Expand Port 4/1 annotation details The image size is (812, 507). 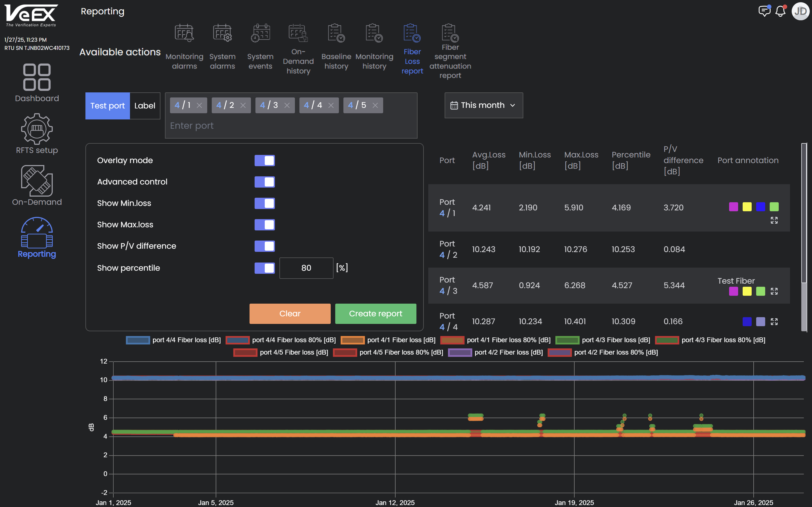pyautogui.click(x=774, y=220)
